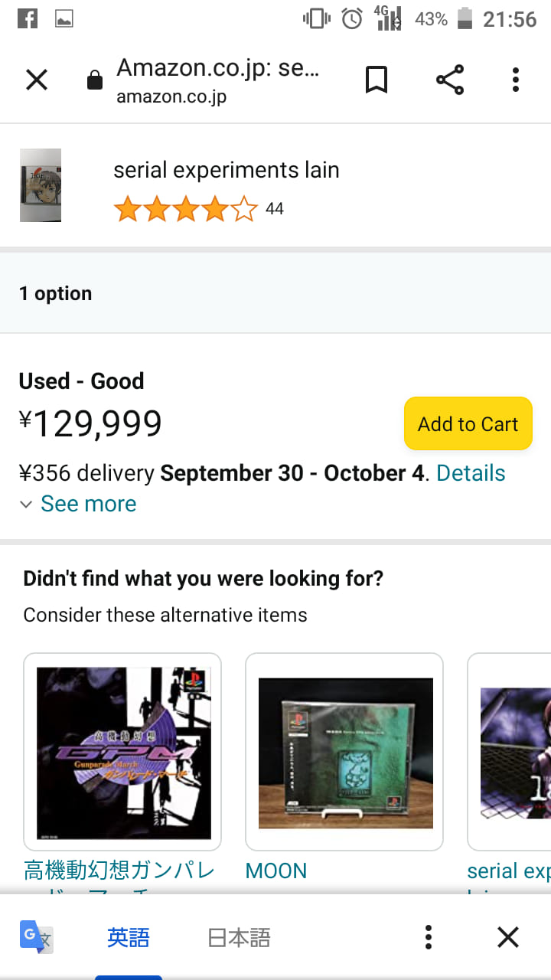This screenshot has width=551, height=980.
Task: Switch translation to 日本語 tab
Action: coord(239,937)
